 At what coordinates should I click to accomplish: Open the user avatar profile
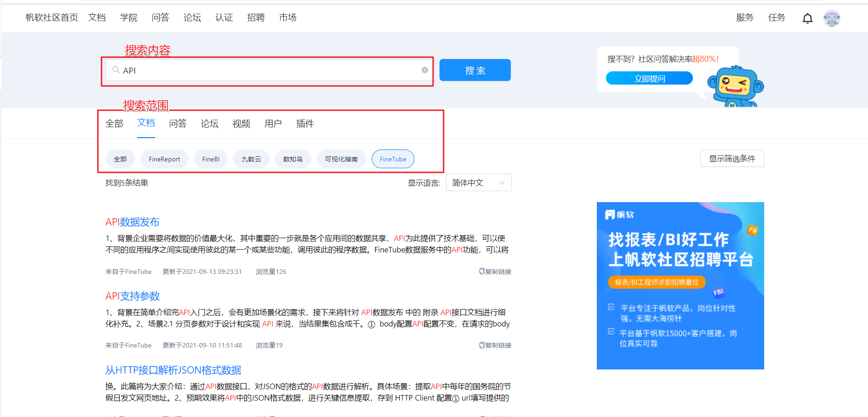(832, 18)
